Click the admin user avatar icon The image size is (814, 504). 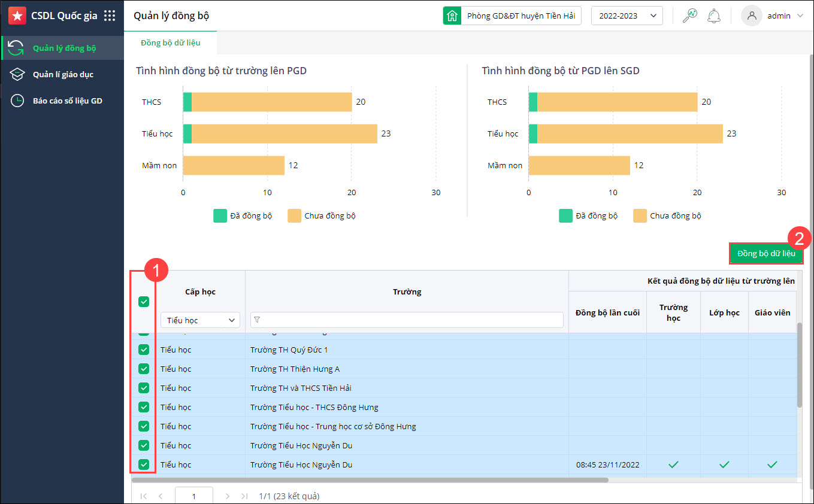pyautogui.click(x=751, y=16)
